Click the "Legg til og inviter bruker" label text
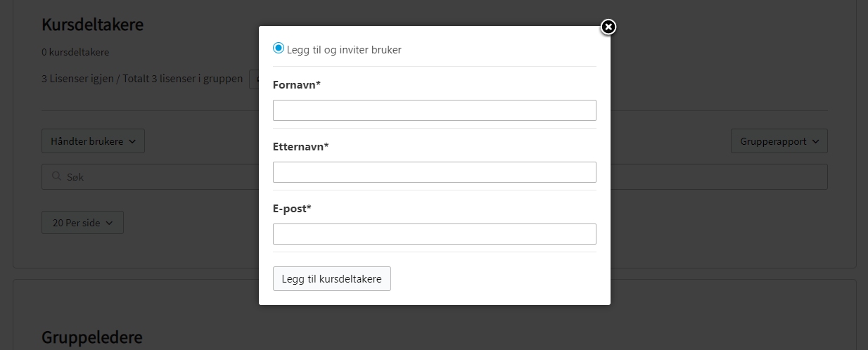This screenshot has height=350, width=868. [344, 50]
